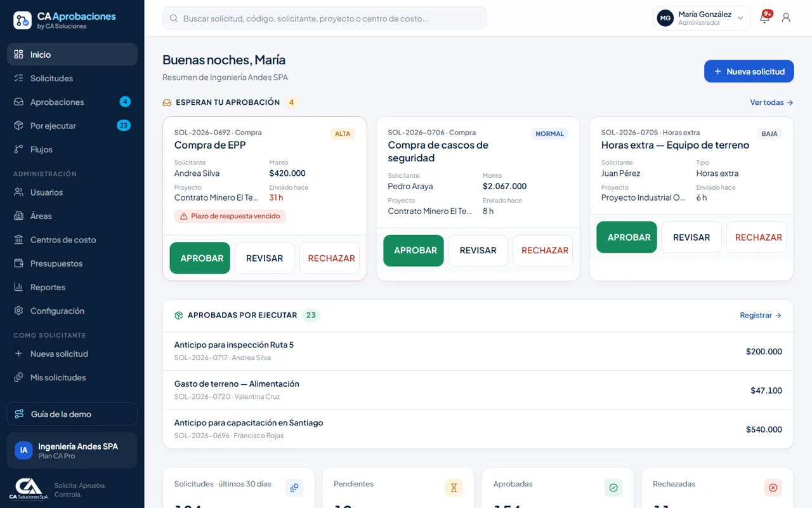This screenshot has height=508, width=812.
Task: Select Flujos in the sidebar
Action: coord(72,149)
